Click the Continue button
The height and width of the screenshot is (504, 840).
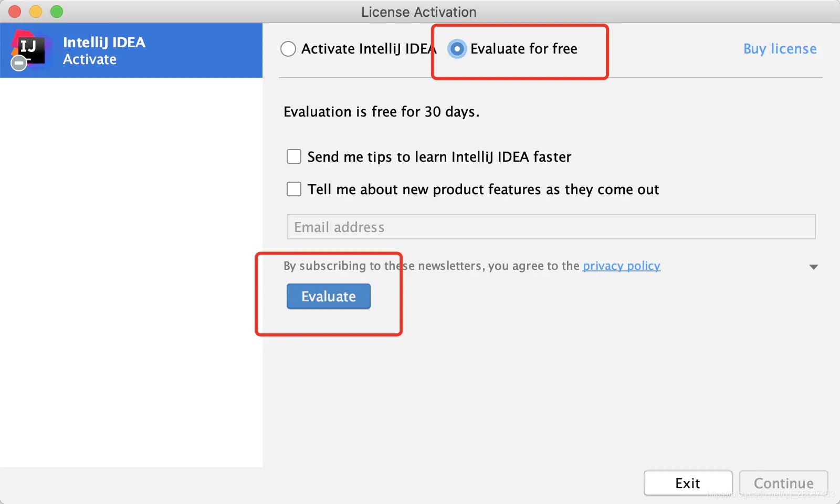pos(783,483)
